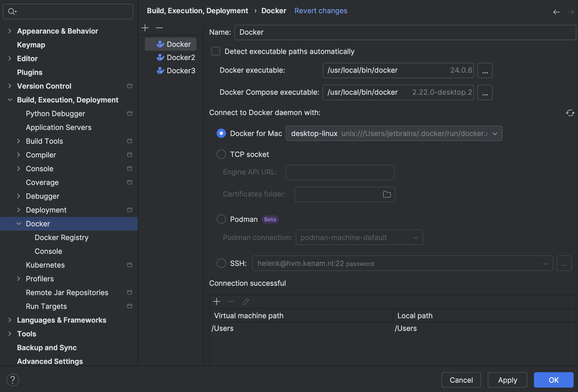Select the Docker2 configuration

pos(180,57)
